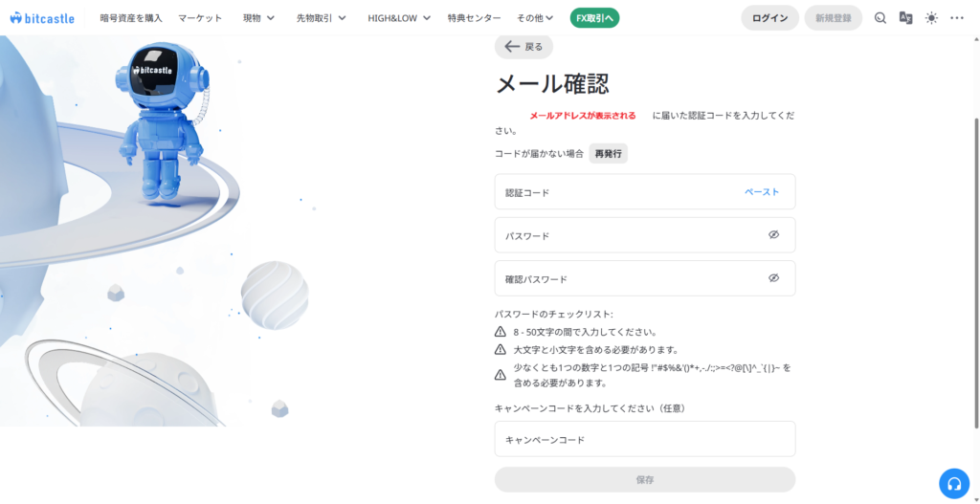This screenshot has height=504, width=980.
Task: Toggle the sun light theme icon
Action: click(931, 18)
